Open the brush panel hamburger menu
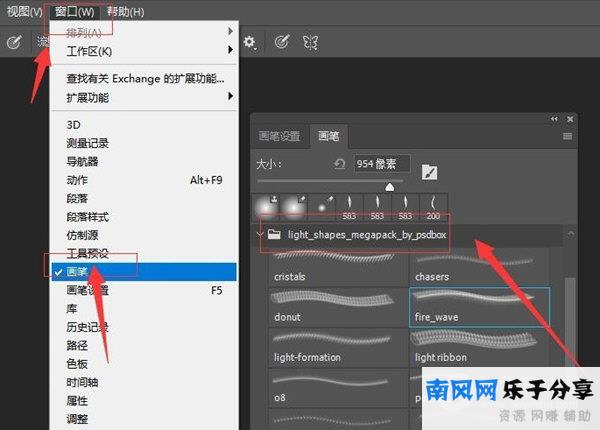The height and width of the screenshot is (430, 600). click(568, 135)
